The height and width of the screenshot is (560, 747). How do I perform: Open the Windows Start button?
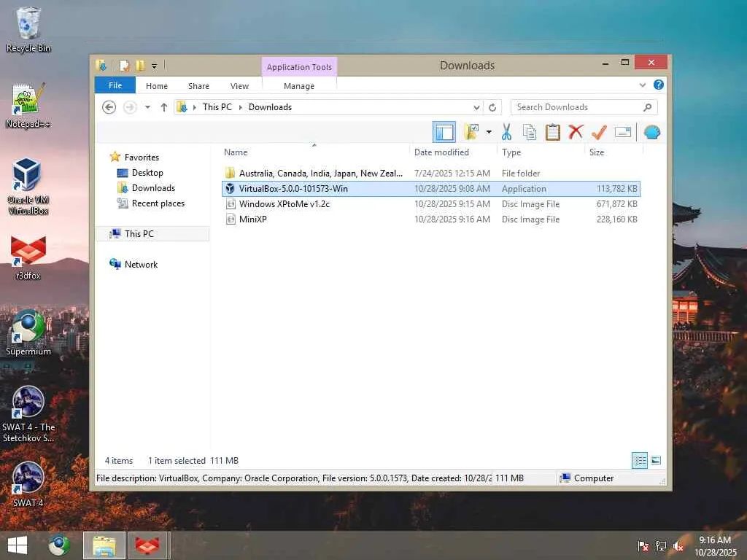point(18,545)
